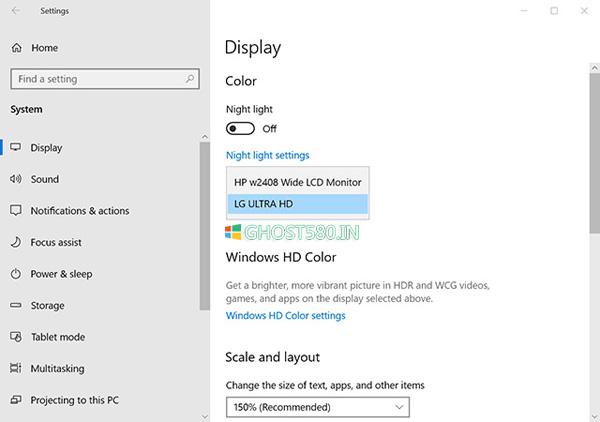600x422 pixels.
Task: Choose LG ULTRA HD from display list
Action: (298, 204)
